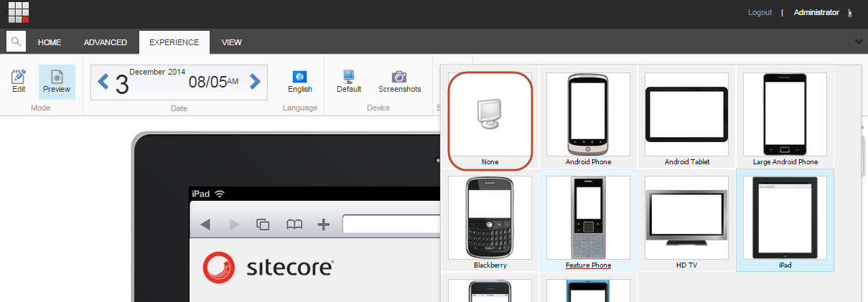The image size is (868, 302).
Task: Click the simulated browser forward arrow
Action: point(234,225)
